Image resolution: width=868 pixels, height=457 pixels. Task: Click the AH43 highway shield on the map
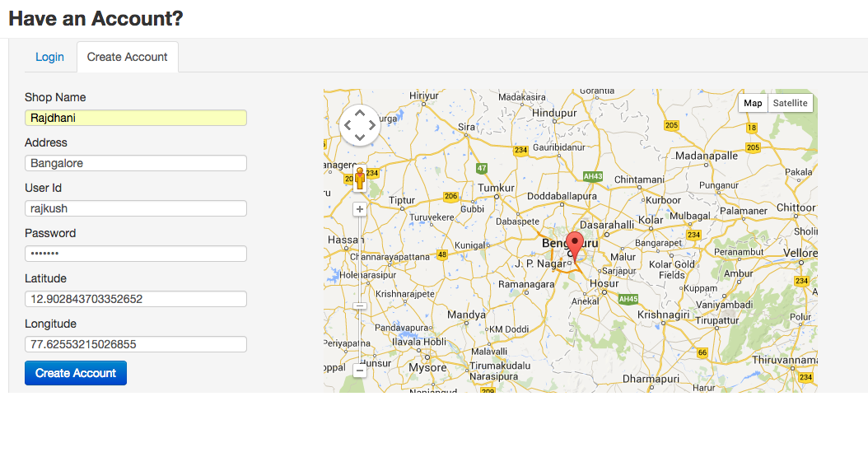pyautogui.click(x=592, y=176)
